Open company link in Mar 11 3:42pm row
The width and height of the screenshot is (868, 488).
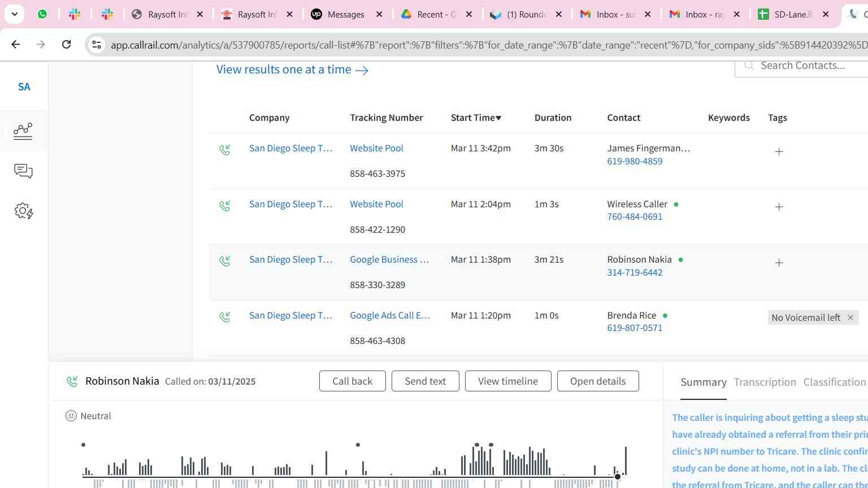click(290, 148)
